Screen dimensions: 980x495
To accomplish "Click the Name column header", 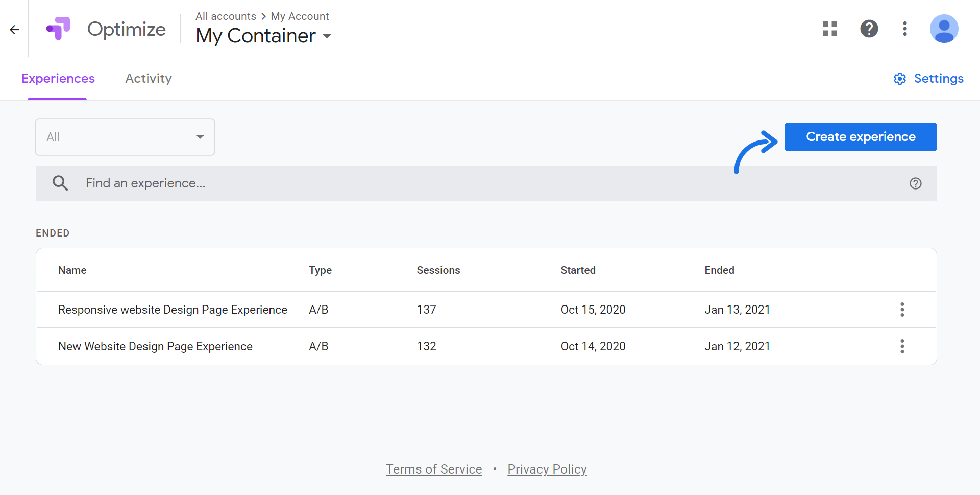I will coord(72,270).
